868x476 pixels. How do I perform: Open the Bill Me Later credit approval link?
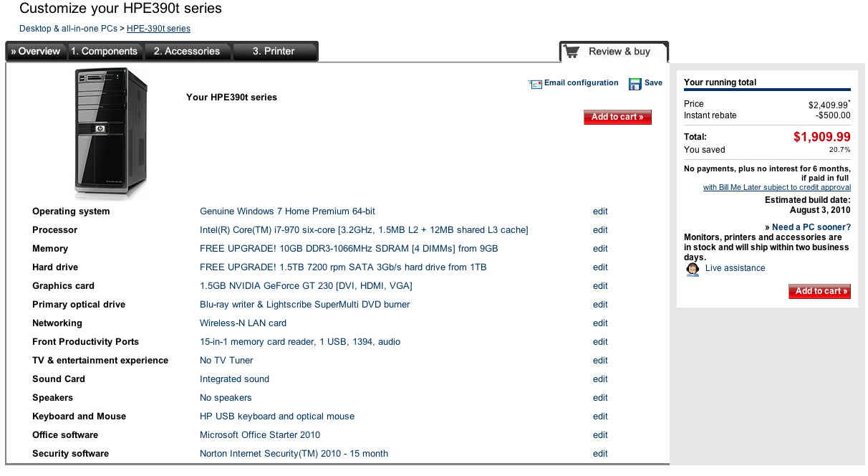(x=777, y=187)
